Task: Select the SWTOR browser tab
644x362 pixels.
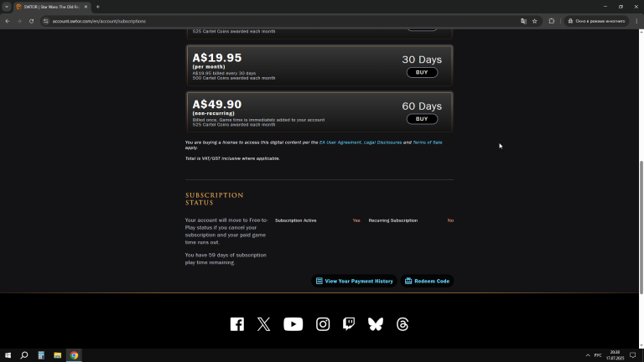Action: [49, 7]
